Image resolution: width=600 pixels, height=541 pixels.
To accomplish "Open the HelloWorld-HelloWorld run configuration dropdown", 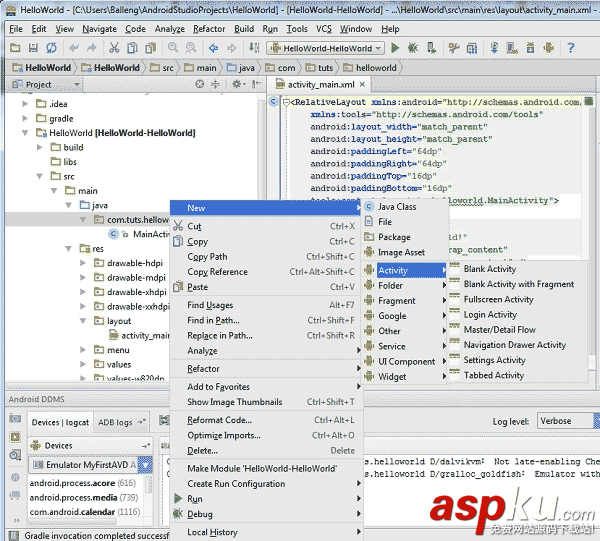I will [325, 48].
